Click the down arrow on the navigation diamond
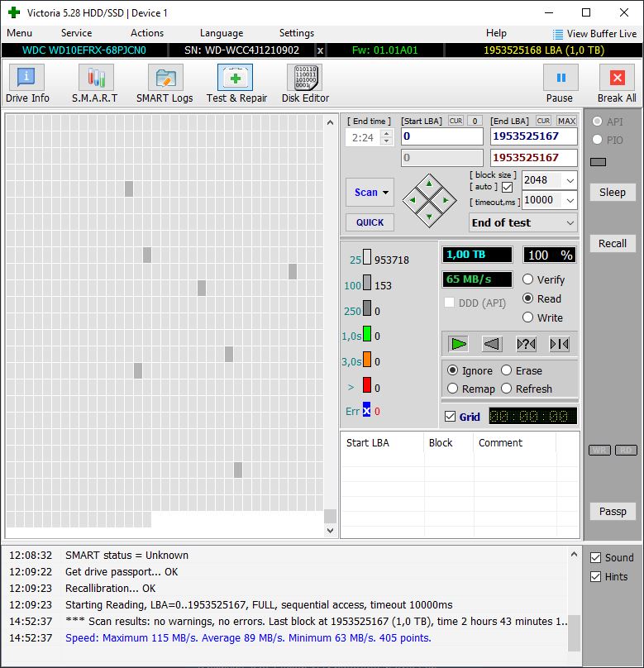 429,217
